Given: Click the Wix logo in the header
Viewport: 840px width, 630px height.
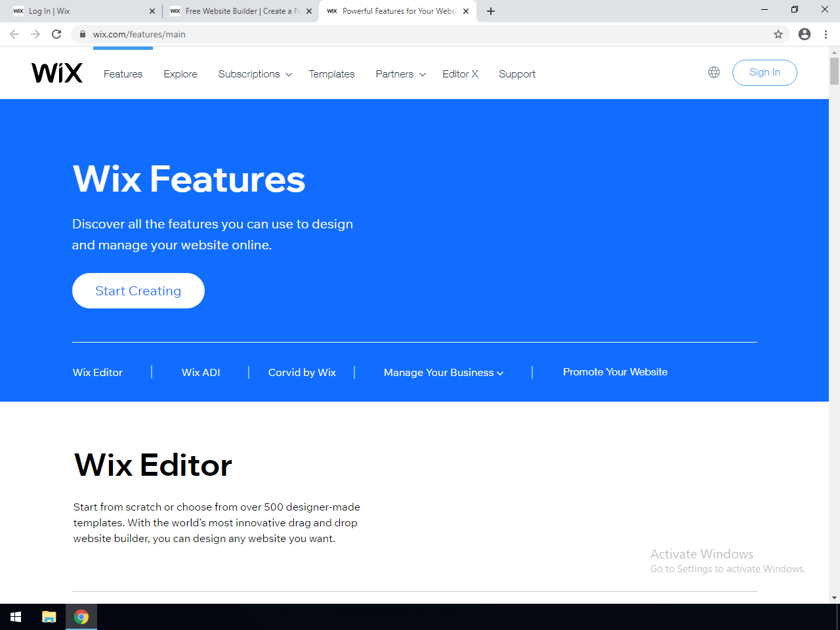Looking at the screenshot, I should [x=57, y=73].
